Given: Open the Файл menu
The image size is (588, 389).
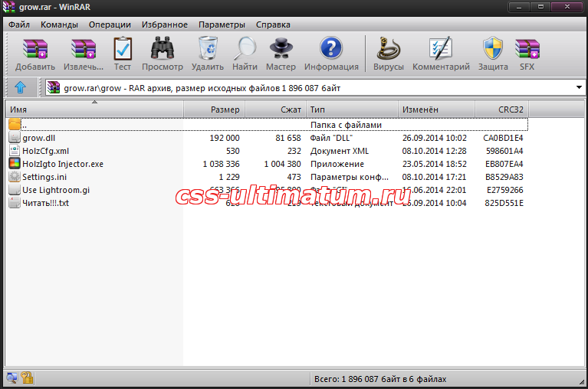Looking at the screenshot, I should [x=19, y=25].
